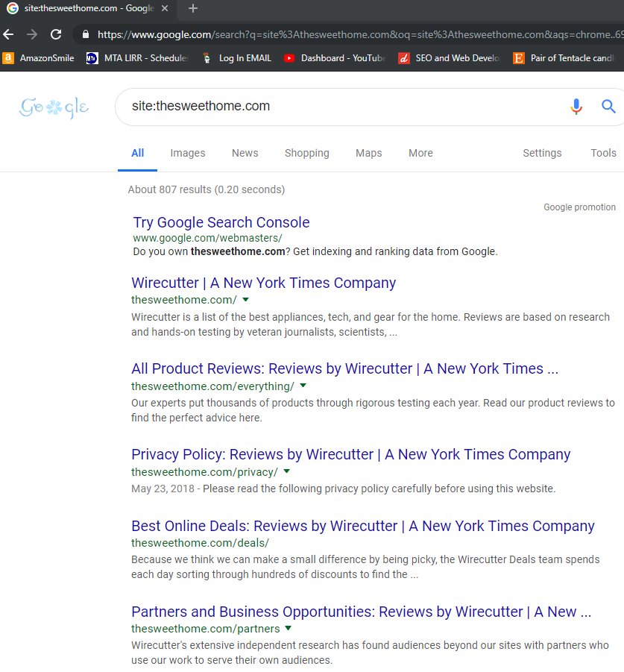Reload the page using the refresh icon
The image size is (624, 672).
tap(55, 34)
